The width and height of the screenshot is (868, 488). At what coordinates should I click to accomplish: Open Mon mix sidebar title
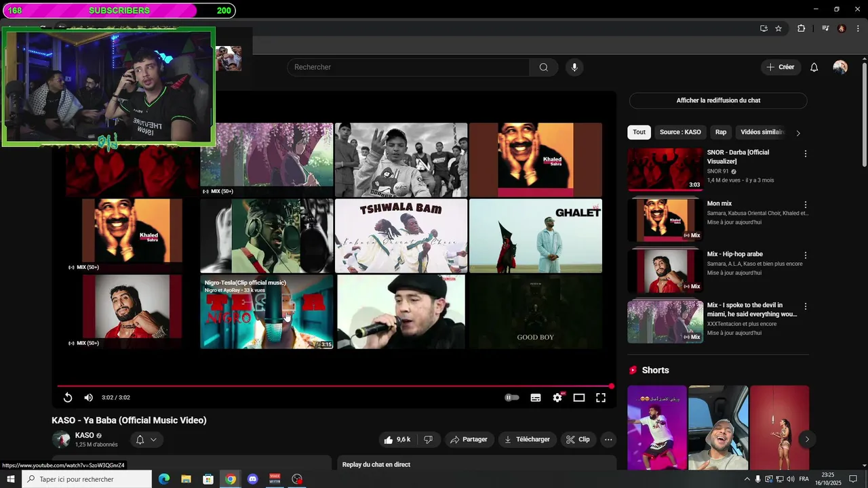719,203
